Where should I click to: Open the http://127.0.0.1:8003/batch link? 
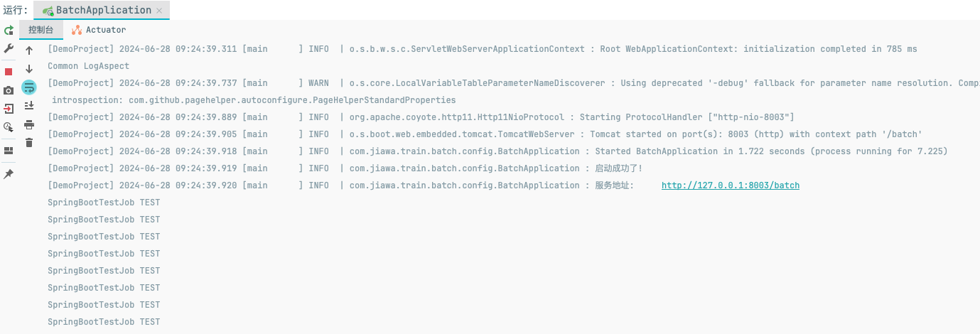(x=731, y=185)
